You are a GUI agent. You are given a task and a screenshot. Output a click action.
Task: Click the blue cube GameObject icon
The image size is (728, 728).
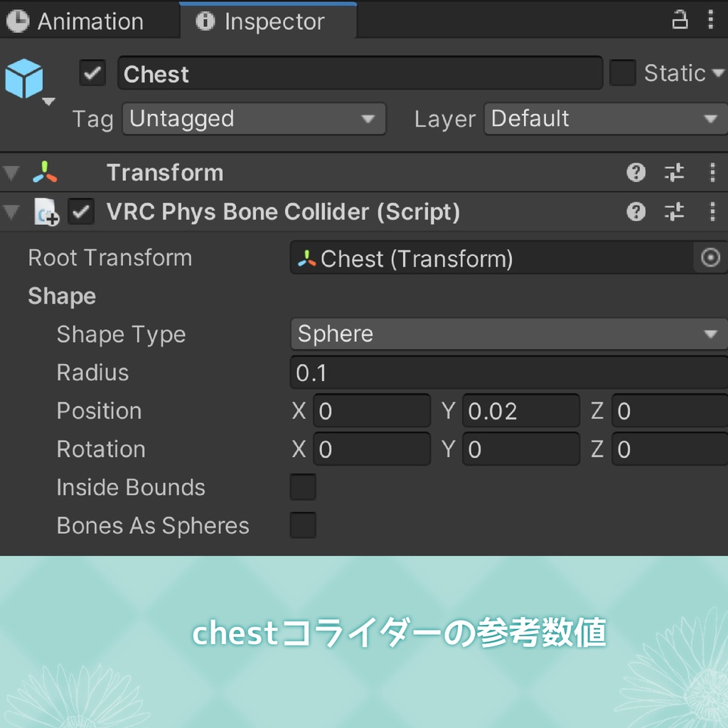click(24, 78)
